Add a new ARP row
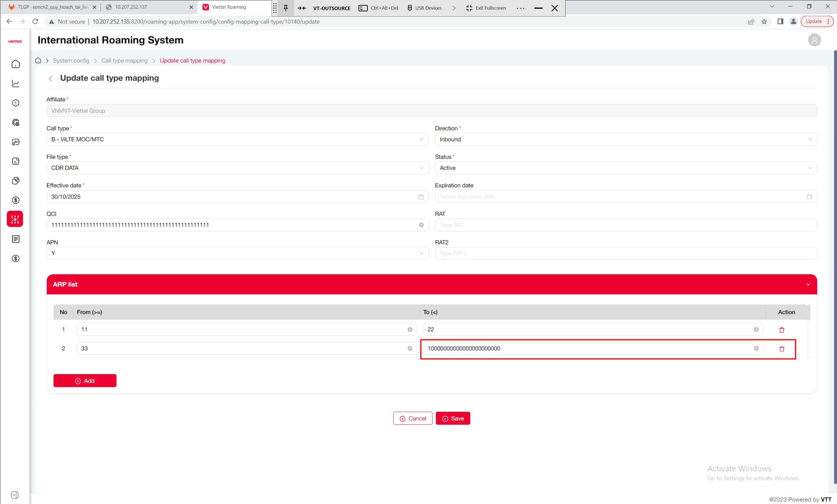 tap(85, 381)
